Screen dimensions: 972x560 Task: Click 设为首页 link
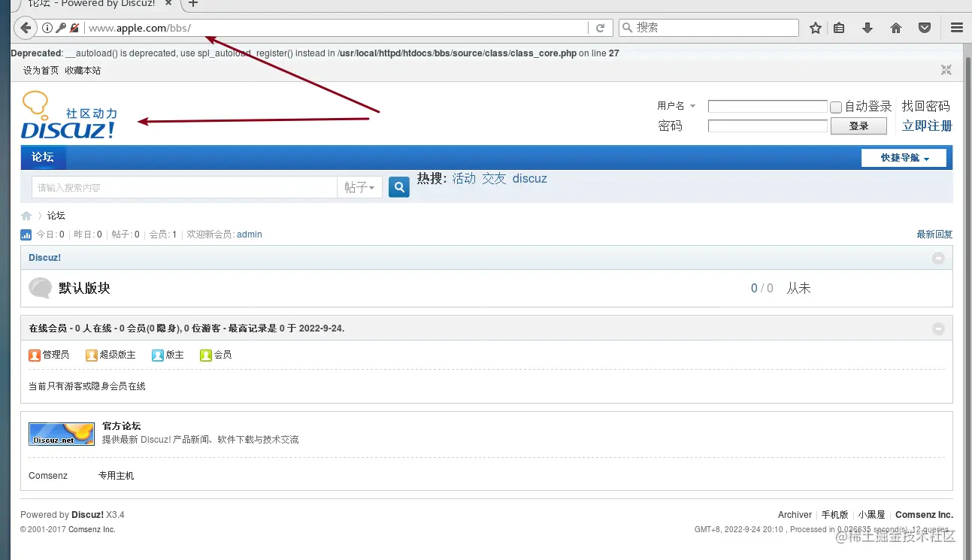(41, 71)
